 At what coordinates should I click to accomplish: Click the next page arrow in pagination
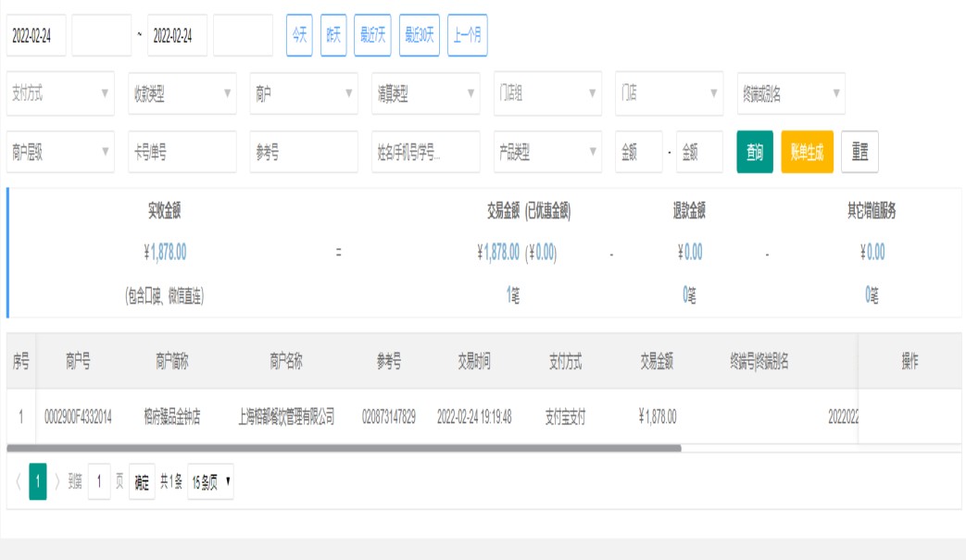(57, 482)
